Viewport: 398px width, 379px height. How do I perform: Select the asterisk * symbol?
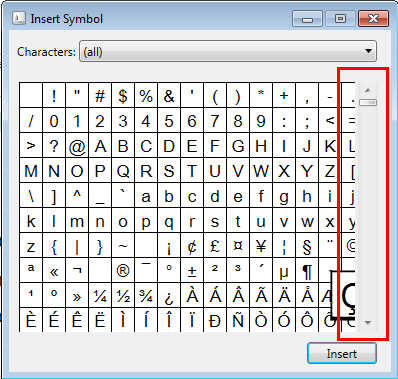coord(261,96)
